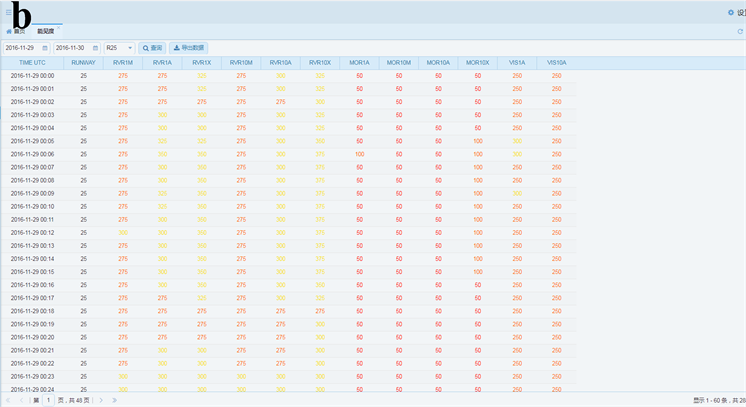Viewport: 746px width, 407px height.
Task: Click the MOR10X column header
Action: pyautogui.click(x=477, y=62)
